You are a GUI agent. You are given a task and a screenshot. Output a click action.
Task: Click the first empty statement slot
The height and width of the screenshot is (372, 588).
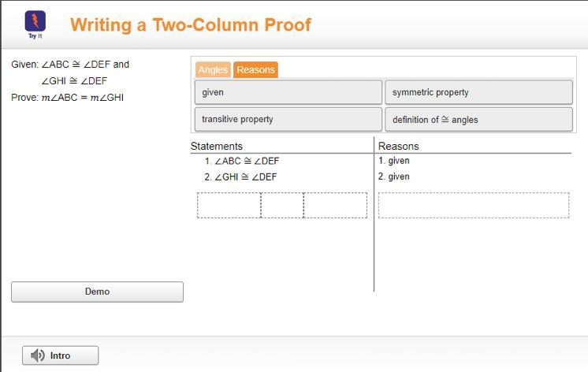pos(229,205)
